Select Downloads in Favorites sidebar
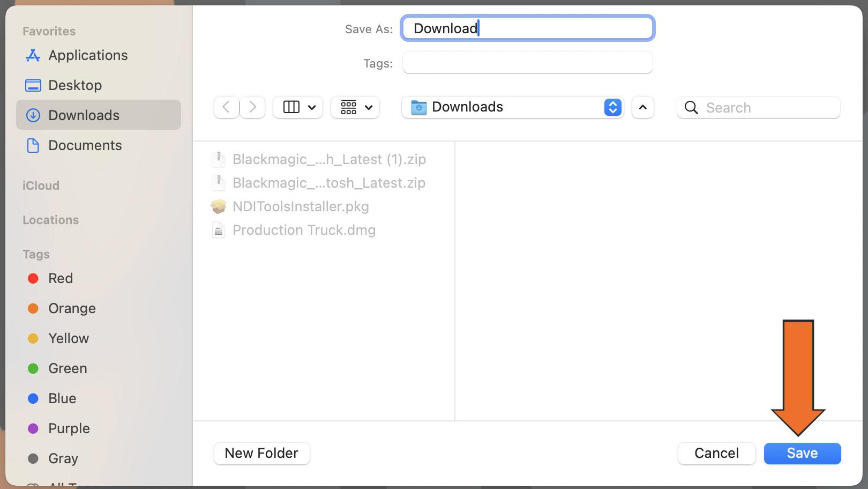The height and width of the screenshot is (489, 868). 99,115
